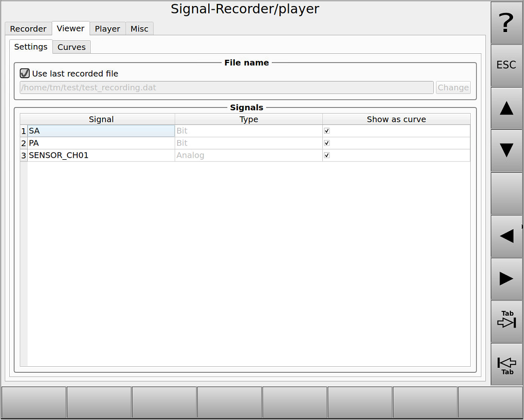Viewport: 524px width, 420px height.
Task: Click the Change button next to file path
Action: [x=453, y=87]
